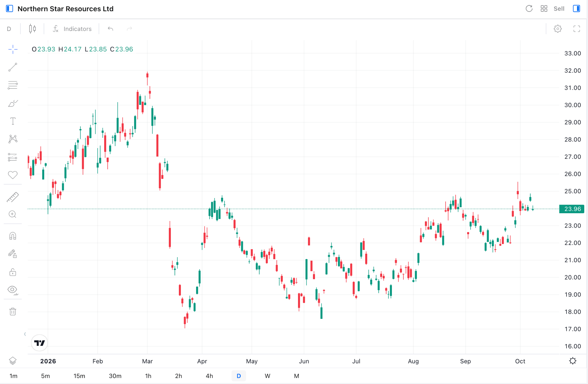Hide all drawings with eye icon
588x384 pixels.
(13, 290)
